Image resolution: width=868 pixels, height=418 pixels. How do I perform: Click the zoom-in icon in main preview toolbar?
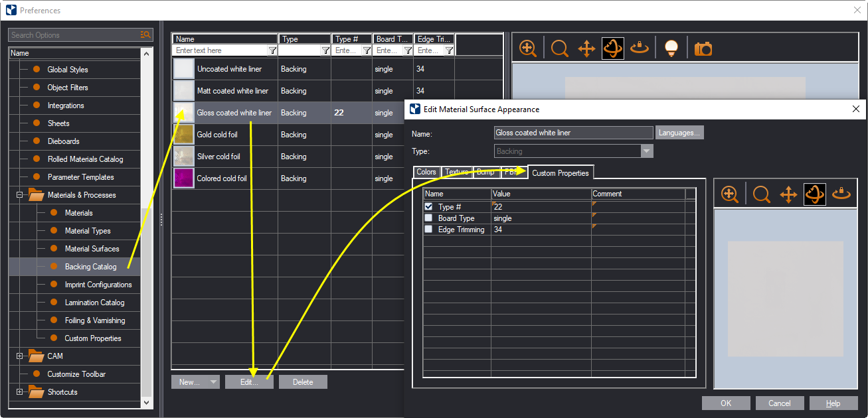coord(528,48)
